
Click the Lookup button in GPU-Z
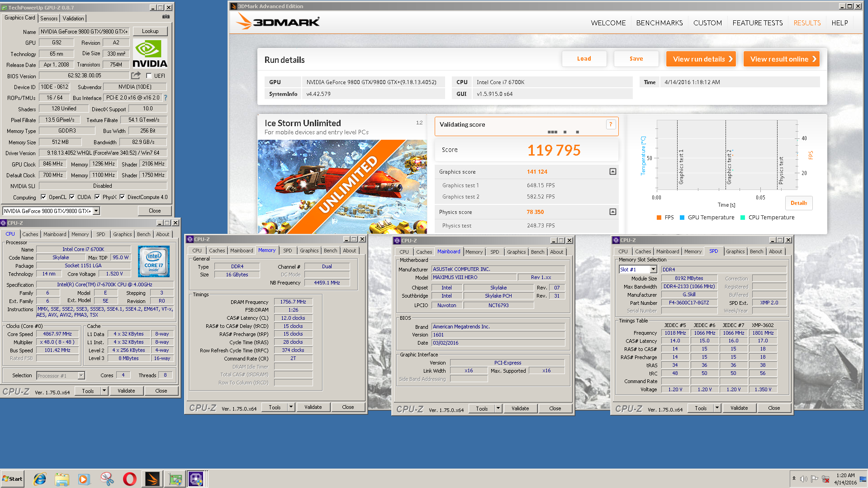150,31
